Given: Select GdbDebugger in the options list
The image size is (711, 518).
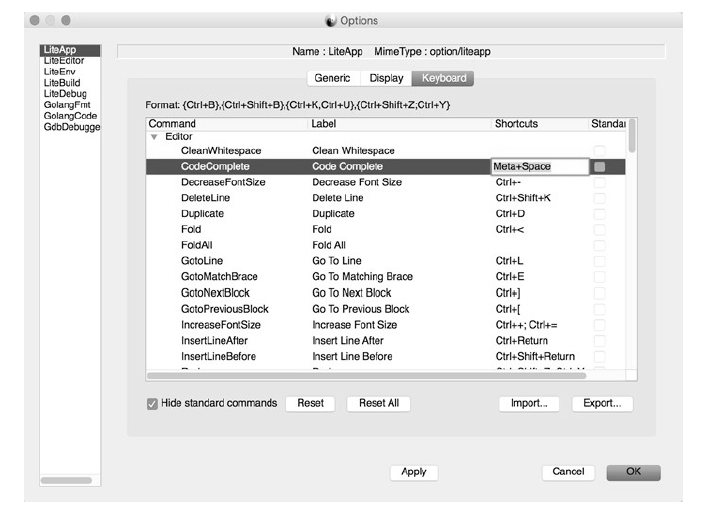Looking at the screenshot, I should pyautogui.click(x=72, y=127).
